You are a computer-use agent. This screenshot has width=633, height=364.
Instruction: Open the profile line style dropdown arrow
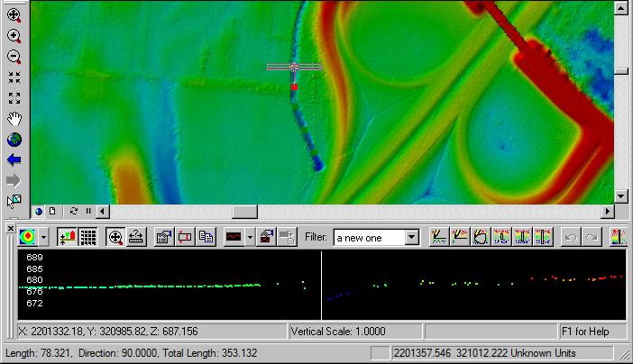[250, 237]
